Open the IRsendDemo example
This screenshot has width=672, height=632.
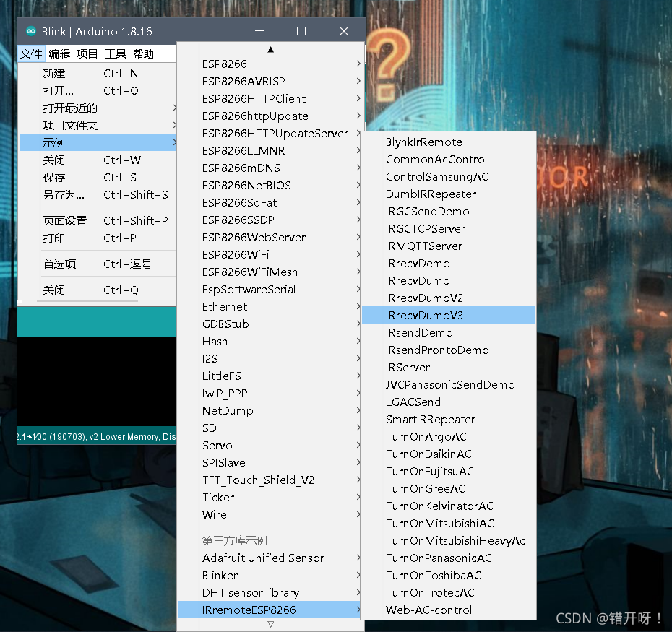[448, 333]
